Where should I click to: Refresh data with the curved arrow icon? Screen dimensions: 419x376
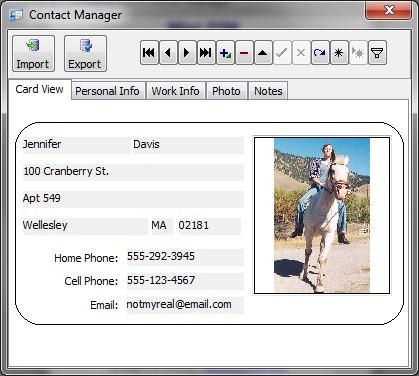[320, 53]
